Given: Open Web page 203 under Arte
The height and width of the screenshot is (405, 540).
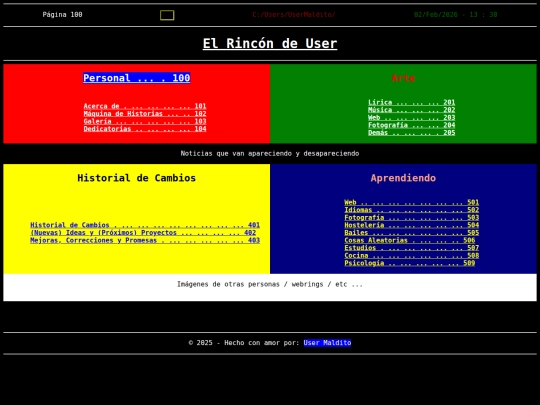Looking at the screenshot, I should pos(412,117).
